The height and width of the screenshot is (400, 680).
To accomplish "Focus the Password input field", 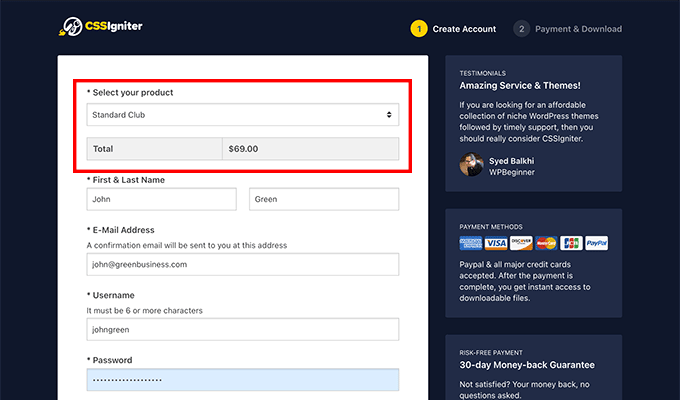I will 242,380.
